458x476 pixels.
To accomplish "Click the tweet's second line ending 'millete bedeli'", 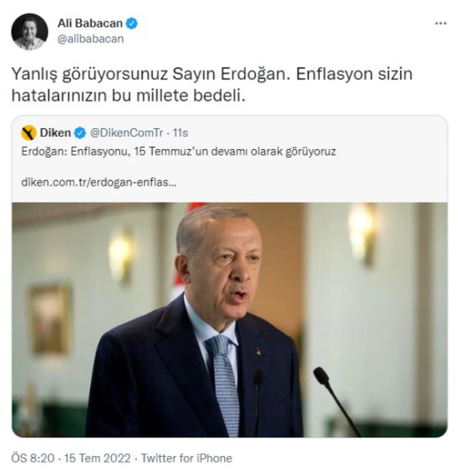I will click(128, 96).
